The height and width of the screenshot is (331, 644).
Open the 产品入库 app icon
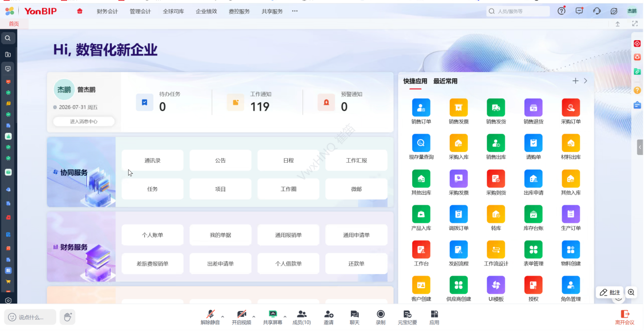point(421,214)
